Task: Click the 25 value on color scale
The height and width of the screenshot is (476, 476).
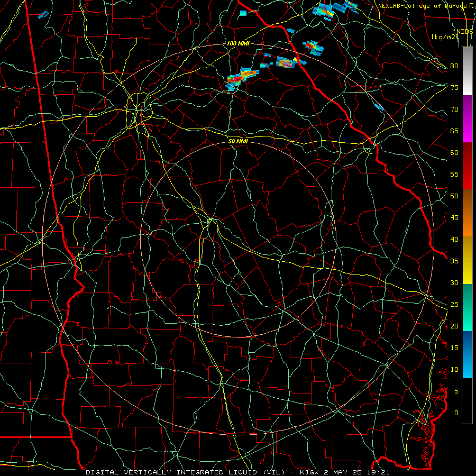Action: (454, 305)
